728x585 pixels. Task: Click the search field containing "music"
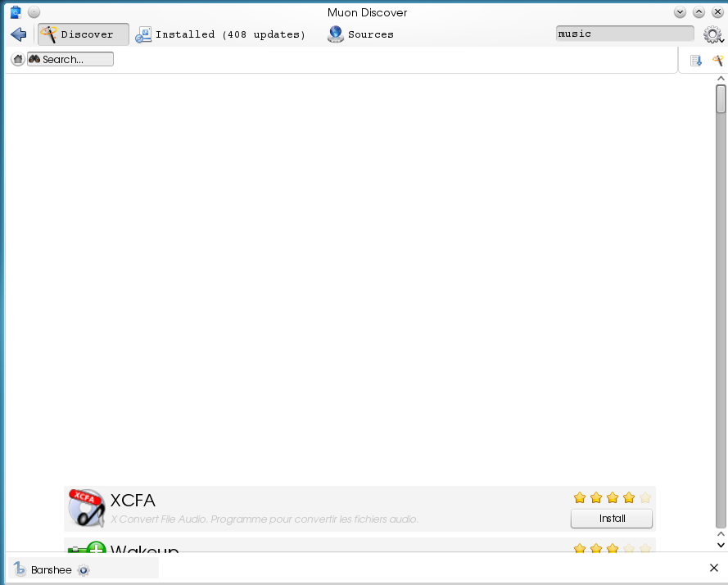(x=624, y=34)
